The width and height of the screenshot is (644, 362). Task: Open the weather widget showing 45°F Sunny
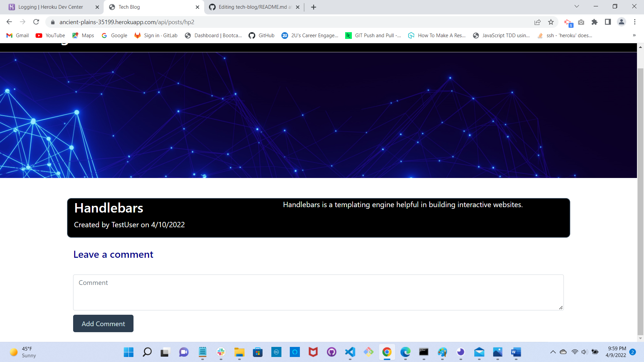click(22, 352)
